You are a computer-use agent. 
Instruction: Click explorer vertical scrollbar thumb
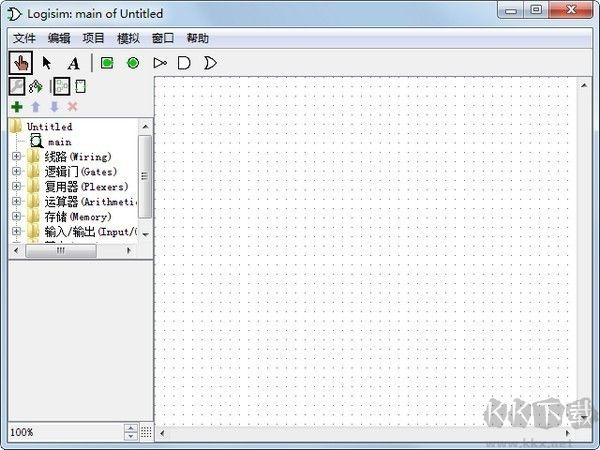pyautogui.click(x=145, y=176)
